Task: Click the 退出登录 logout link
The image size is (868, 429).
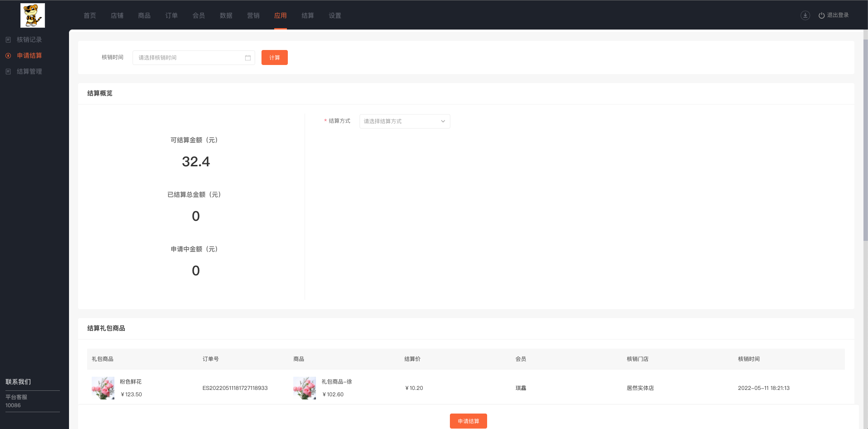Action: 838,15
